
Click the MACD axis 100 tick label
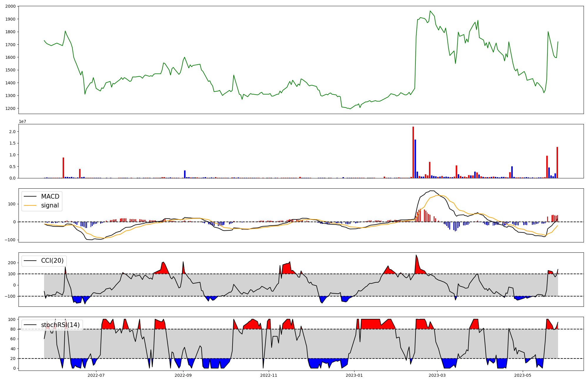pyautogui.click(x=12, y=204)
